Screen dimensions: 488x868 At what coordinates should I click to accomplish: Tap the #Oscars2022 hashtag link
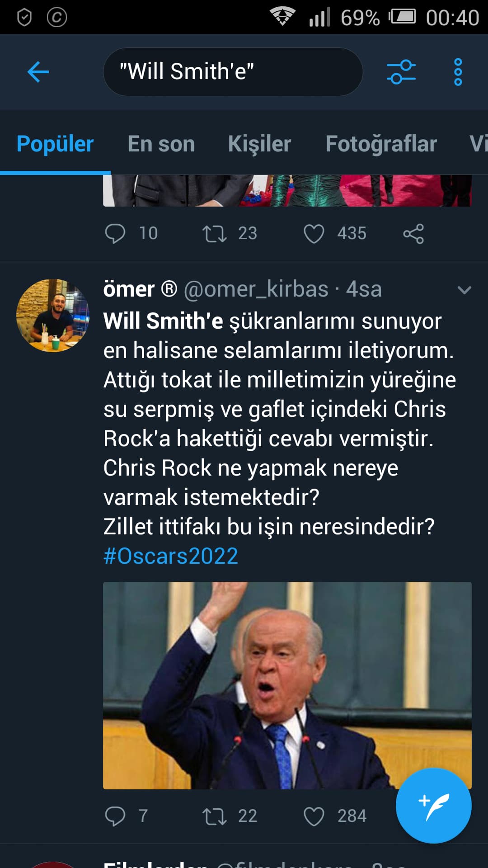point(171,556)
